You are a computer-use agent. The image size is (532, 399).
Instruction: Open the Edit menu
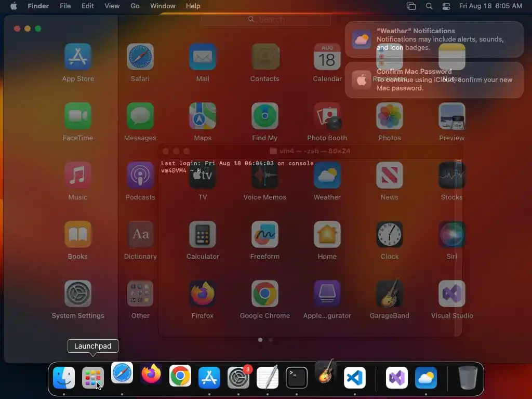87,6
